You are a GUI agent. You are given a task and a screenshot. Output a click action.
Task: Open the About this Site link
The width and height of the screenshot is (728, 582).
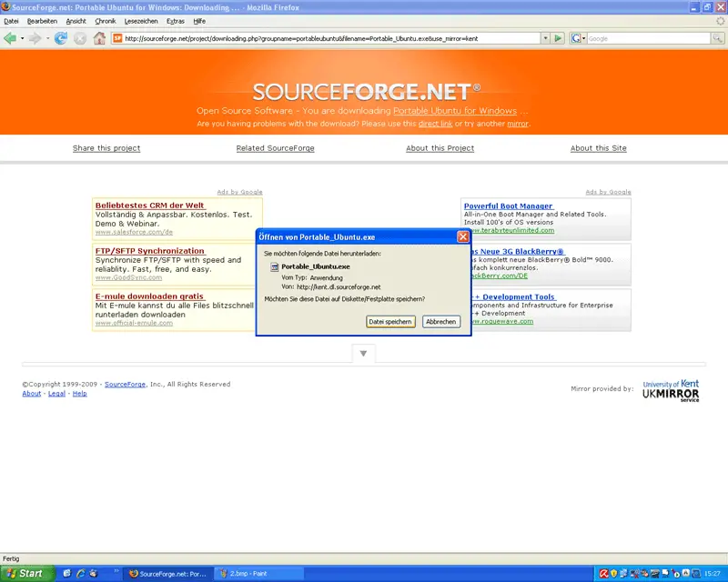point(599,148)
